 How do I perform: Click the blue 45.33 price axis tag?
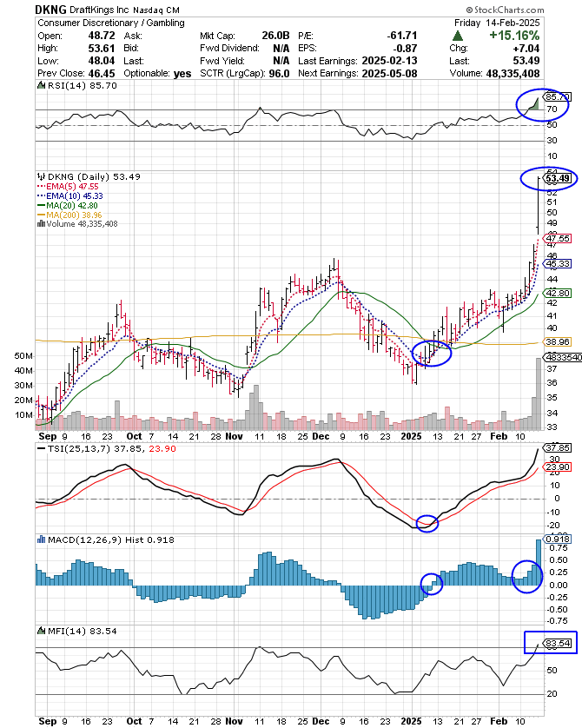click(x=557, y=264)
